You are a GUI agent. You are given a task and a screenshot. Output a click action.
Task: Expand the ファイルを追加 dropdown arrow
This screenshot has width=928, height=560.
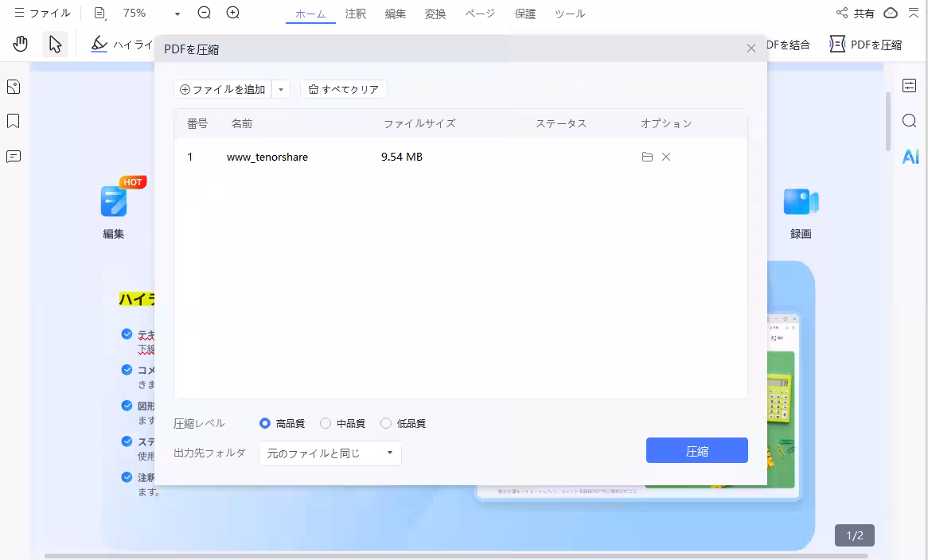(x=280, y=89)
